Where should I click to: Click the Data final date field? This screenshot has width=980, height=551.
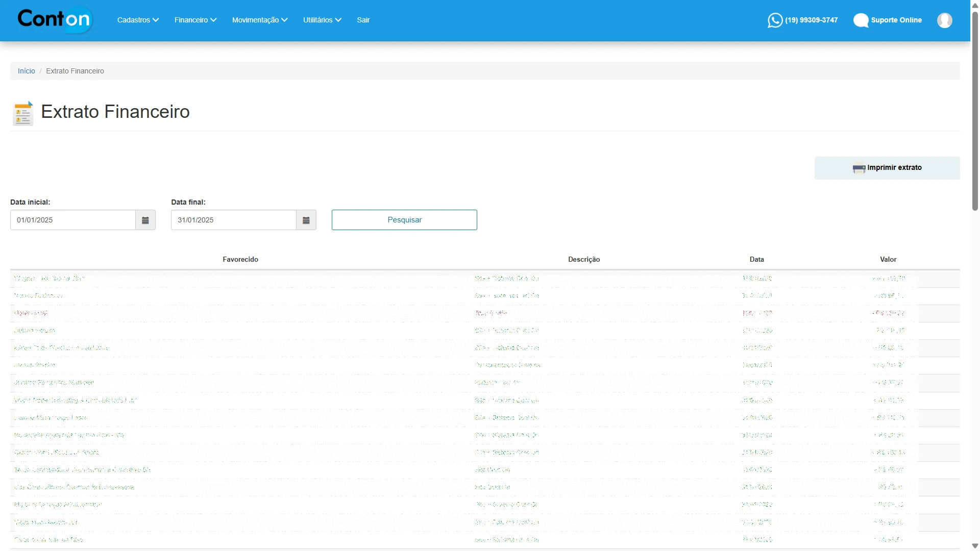pos(233,220)
